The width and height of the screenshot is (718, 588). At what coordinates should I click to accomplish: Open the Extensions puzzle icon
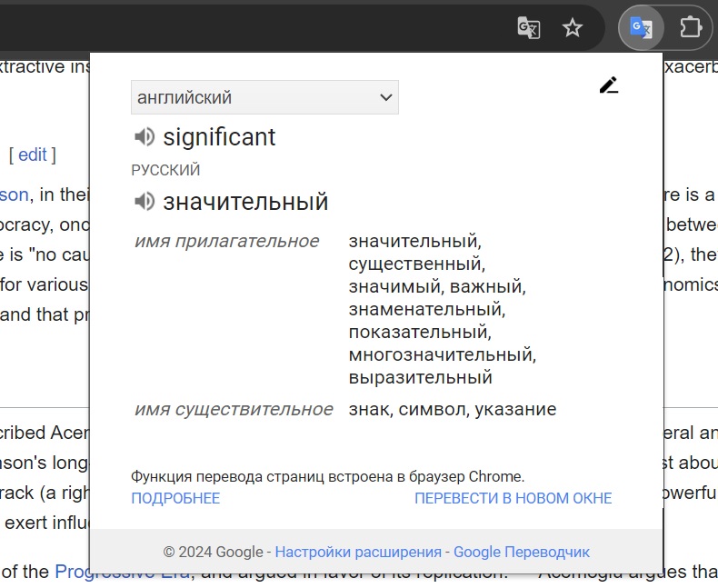tap(691, 28)
